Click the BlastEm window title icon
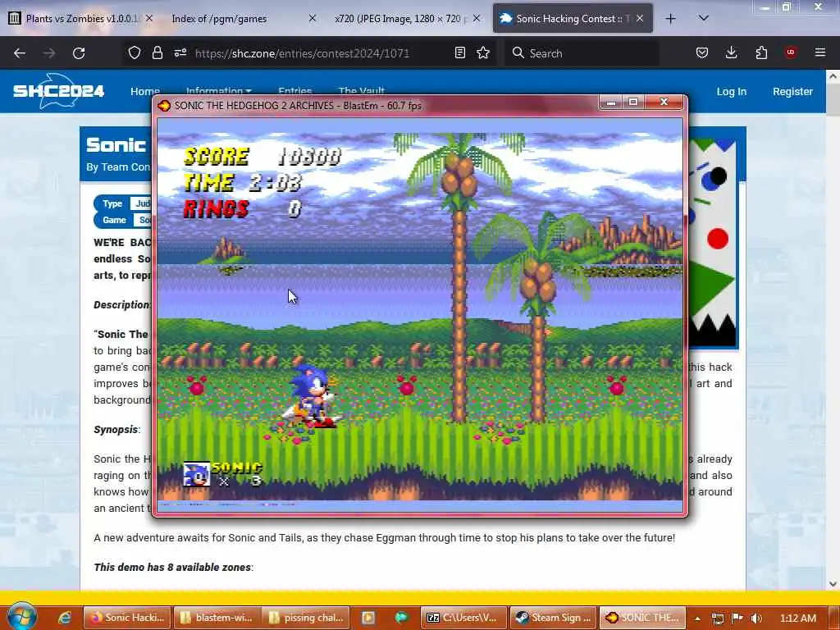Screen dimensions: 840x630 click(x=164, y=105)
